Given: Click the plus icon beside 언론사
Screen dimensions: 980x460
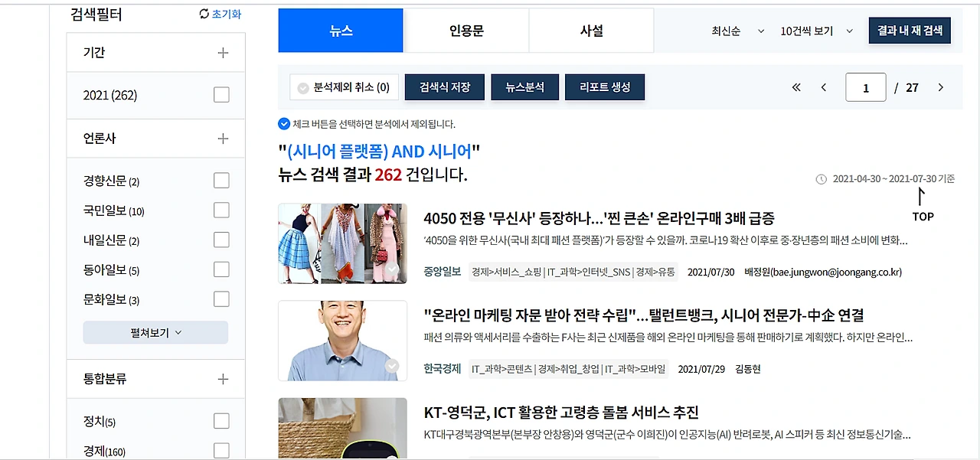Looking at the screenshot, I should tap(223, 139).
